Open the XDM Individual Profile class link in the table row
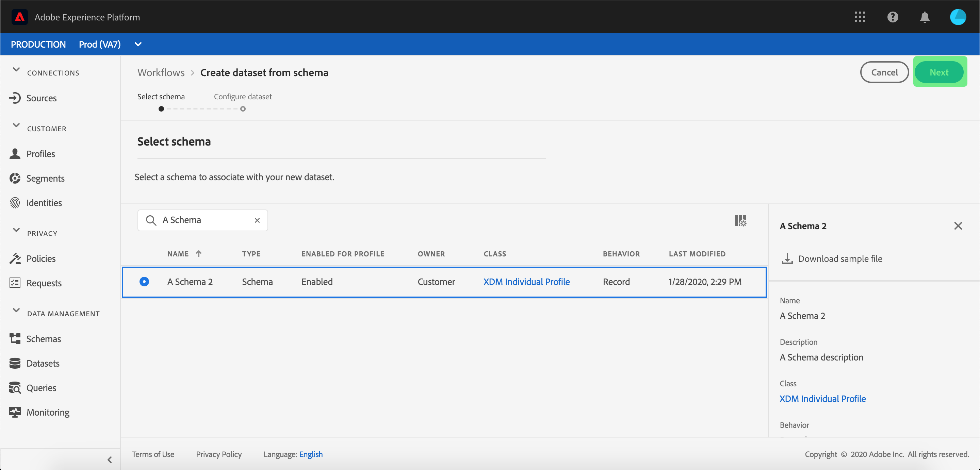Screen dimensions: 980x470 pyautogui.click(x=526, y=281)
